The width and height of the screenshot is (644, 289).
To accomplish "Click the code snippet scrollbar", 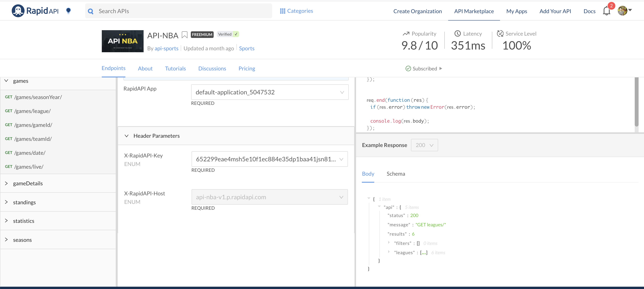I will (636, 102).
